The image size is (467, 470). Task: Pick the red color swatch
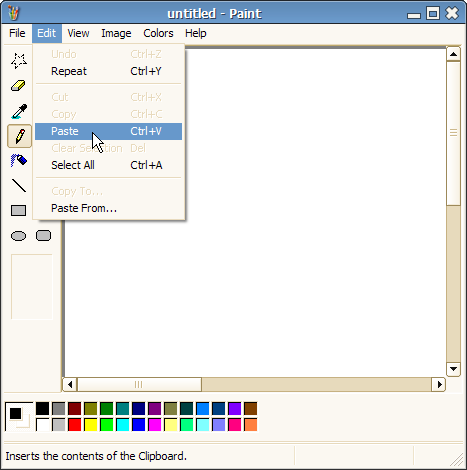click(75, 425)
